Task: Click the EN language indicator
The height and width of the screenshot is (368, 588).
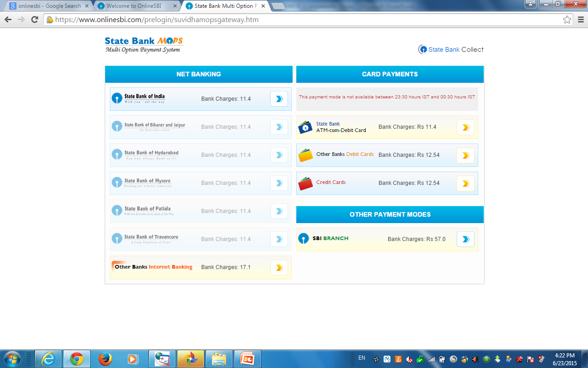Action: point(362,358)
